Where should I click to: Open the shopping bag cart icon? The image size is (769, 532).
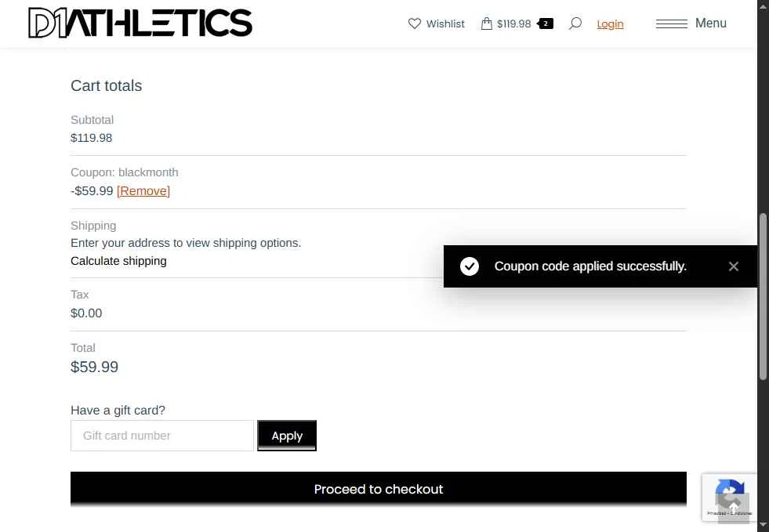click(x=486, y=24)
